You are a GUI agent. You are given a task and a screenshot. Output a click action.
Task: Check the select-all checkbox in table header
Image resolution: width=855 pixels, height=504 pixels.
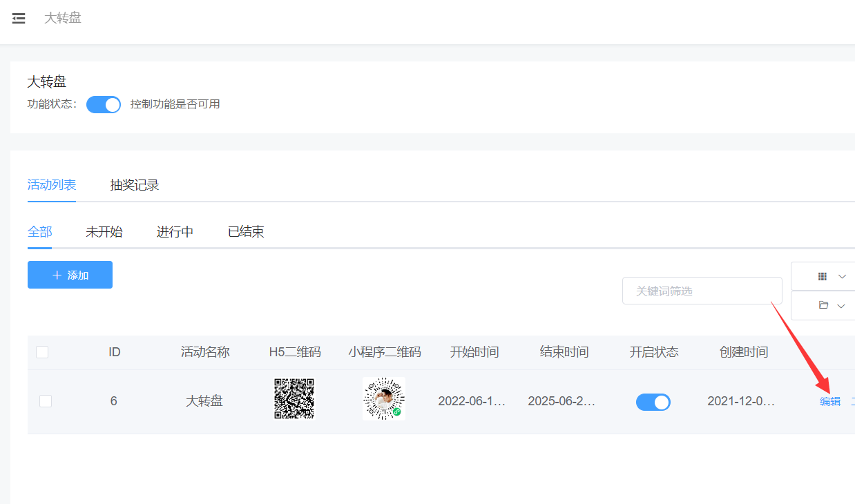[42, 352]
